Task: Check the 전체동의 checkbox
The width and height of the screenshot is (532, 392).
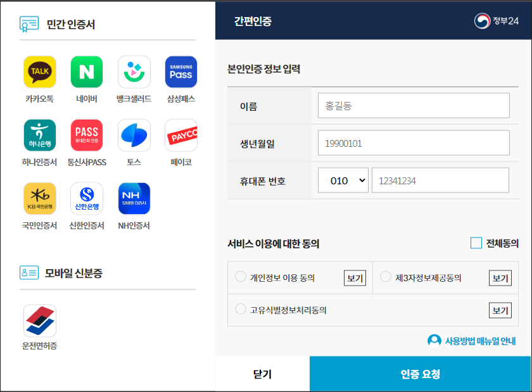Action: pos(476,243)
